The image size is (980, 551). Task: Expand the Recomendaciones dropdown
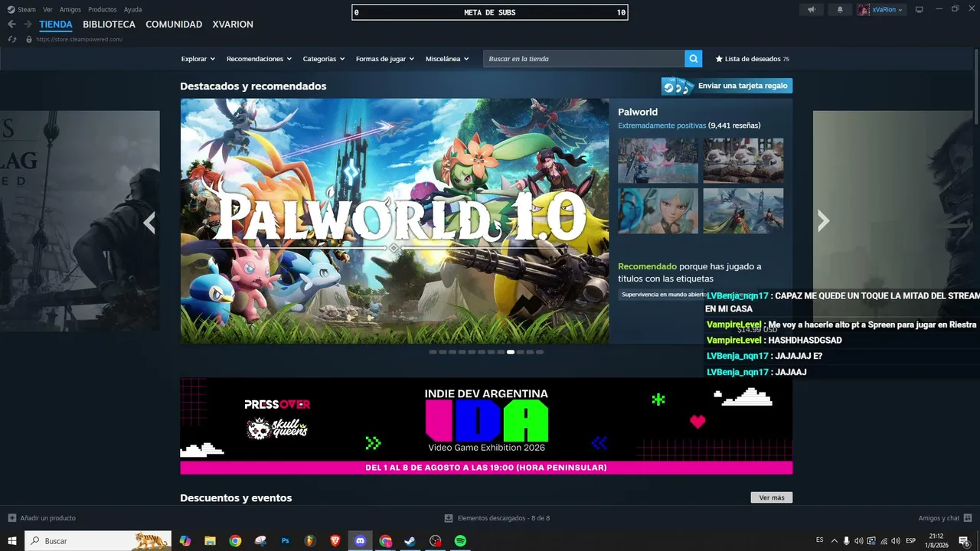[260, 59]
